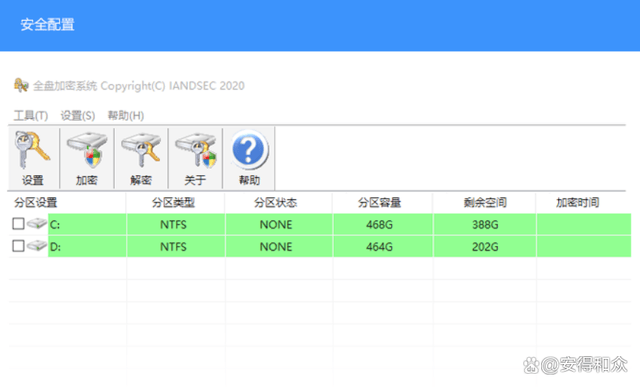
Task: Click the D: drive icon
Action: pyautogui.click(x=37, y=246)
